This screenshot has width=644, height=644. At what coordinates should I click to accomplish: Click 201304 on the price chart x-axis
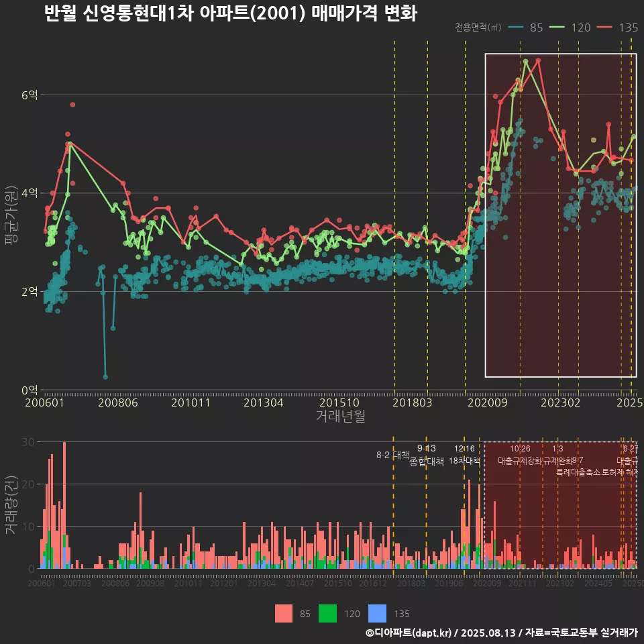click(263, 402)
